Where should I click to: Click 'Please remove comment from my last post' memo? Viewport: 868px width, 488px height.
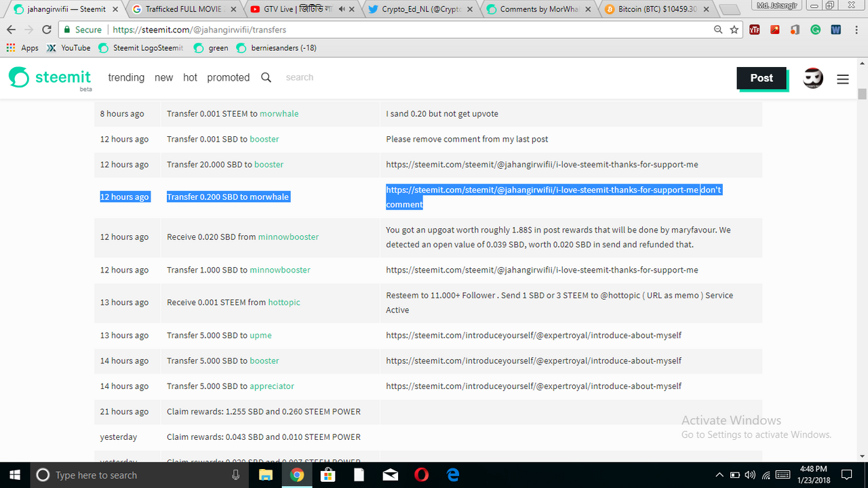point(467,139)
